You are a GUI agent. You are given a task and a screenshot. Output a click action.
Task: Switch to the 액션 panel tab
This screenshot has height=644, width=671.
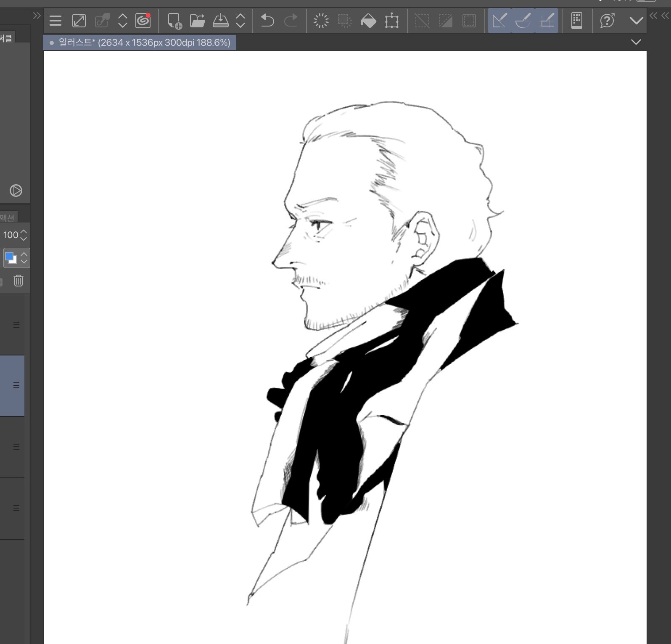[x=7, y=217]
